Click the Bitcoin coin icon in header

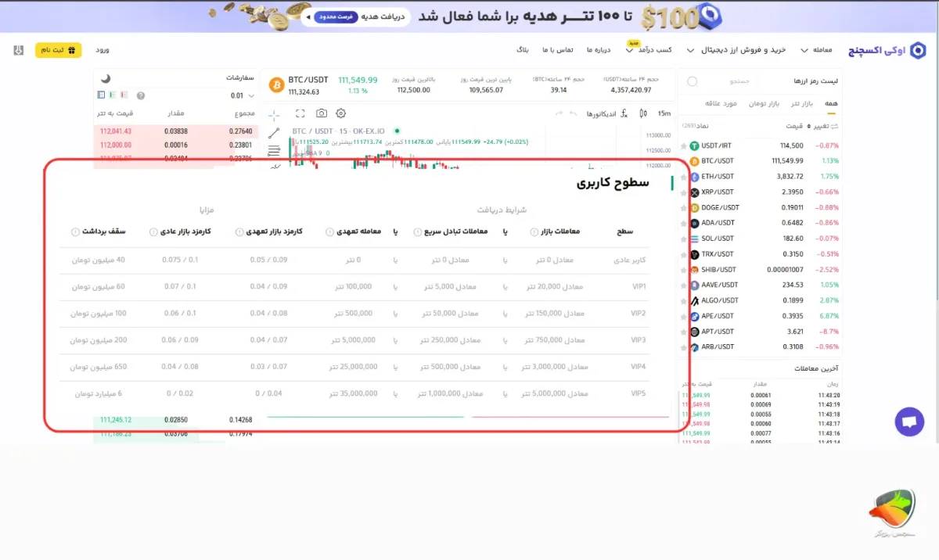pyautogui.click(x=275, y=84)
